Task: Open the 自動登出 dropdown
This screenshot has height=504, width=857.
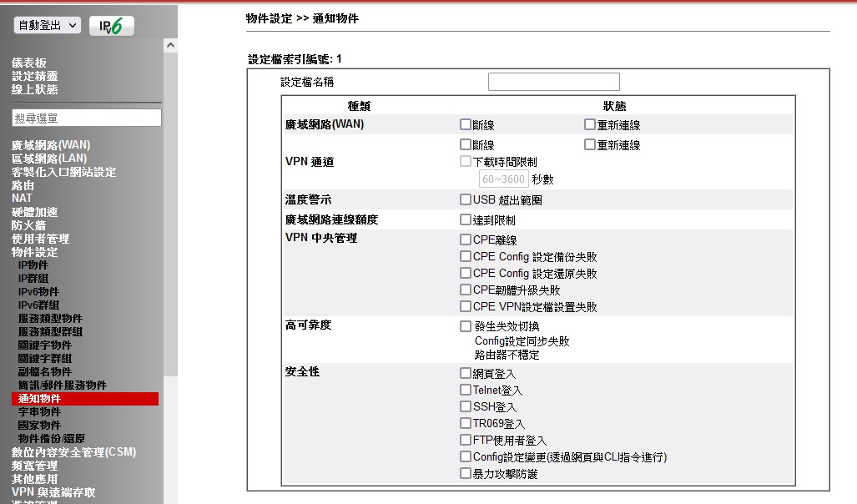Action: pyautogui.click(x=48, y=26)
